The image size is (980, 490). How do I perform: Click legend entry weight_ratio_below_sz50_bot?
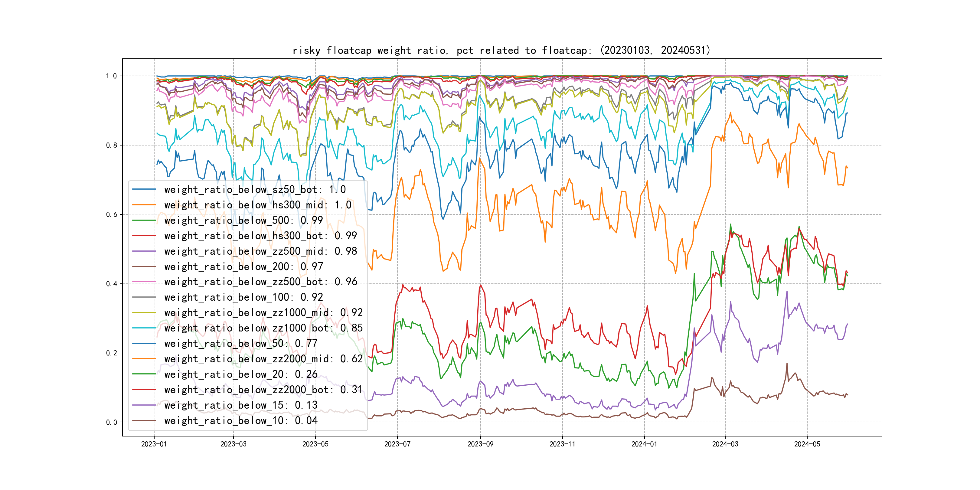pos(254,189)
